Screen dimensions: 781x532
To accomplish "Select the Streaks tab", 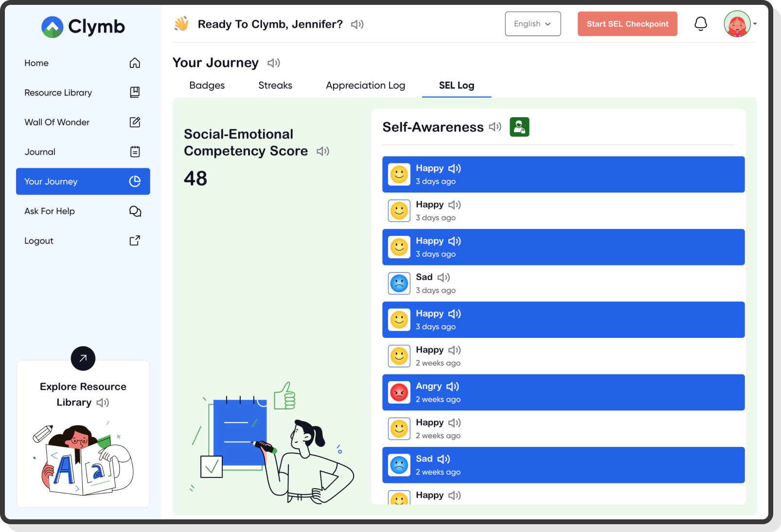I will pos(275,85).
